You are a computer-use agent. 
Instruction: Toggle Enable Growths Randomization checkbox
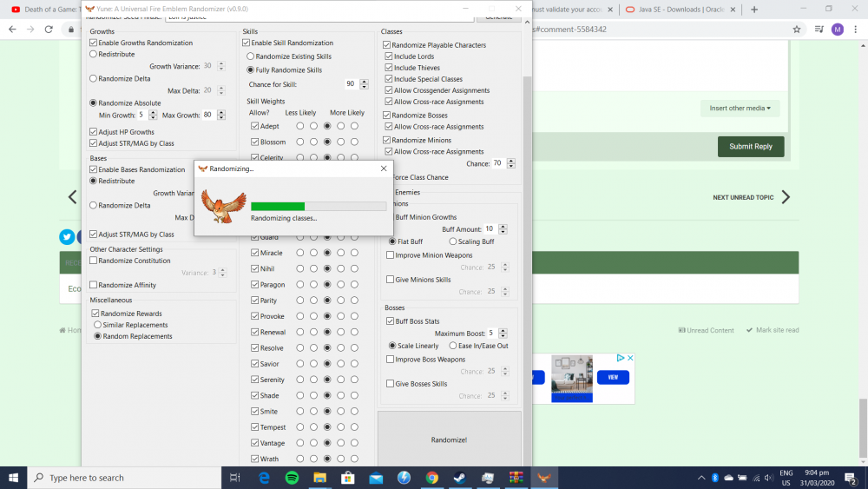click(x=94, y=43)
